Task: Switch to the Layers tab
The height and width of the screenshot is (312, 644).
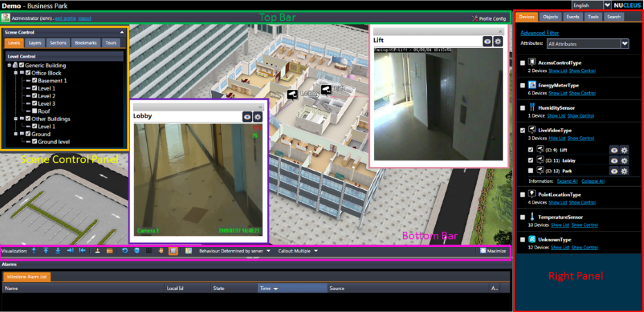Action: [35, 43]
